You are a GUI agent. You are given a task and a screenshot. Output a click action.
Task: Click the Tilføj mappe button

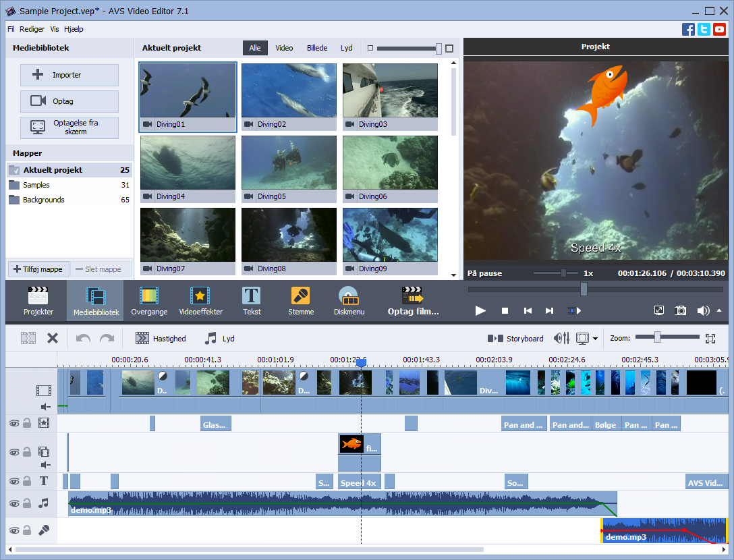pos(38,269)
